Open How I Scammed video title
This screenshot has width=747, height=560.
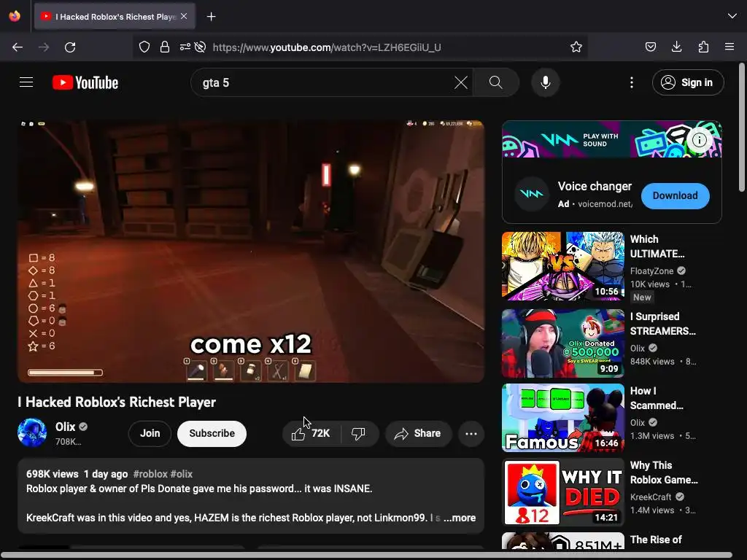[x=657, y=398]
